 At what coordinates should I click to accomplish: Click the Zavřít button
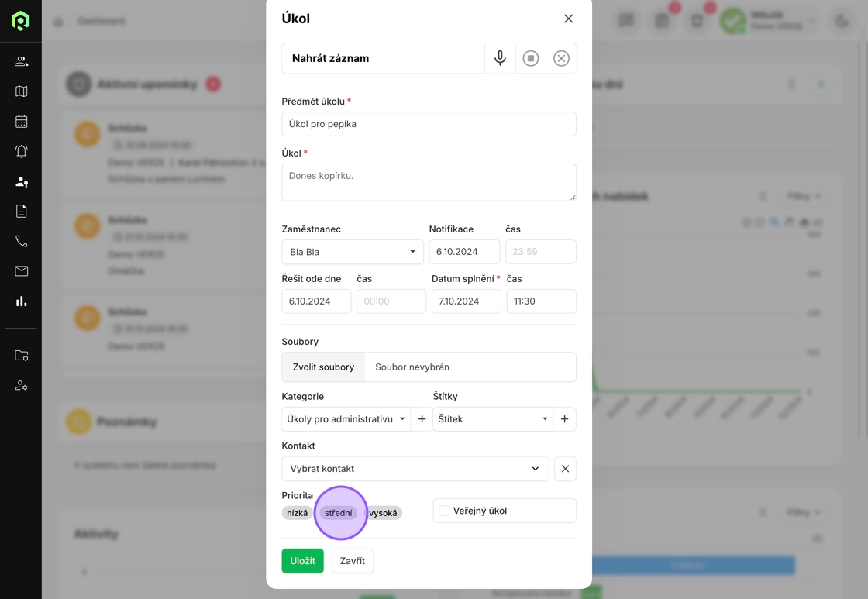tap(353, 561)
